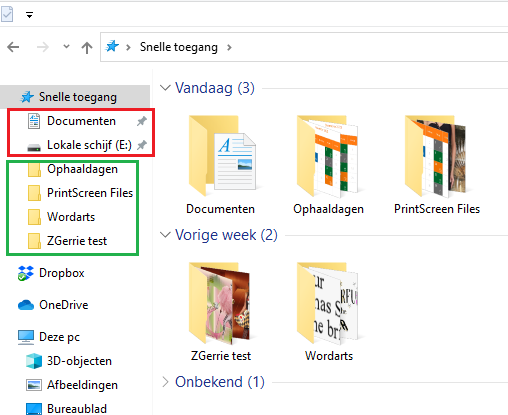
Task: Click the Quick Access star in address bar
Action: [x=112, y=46]
